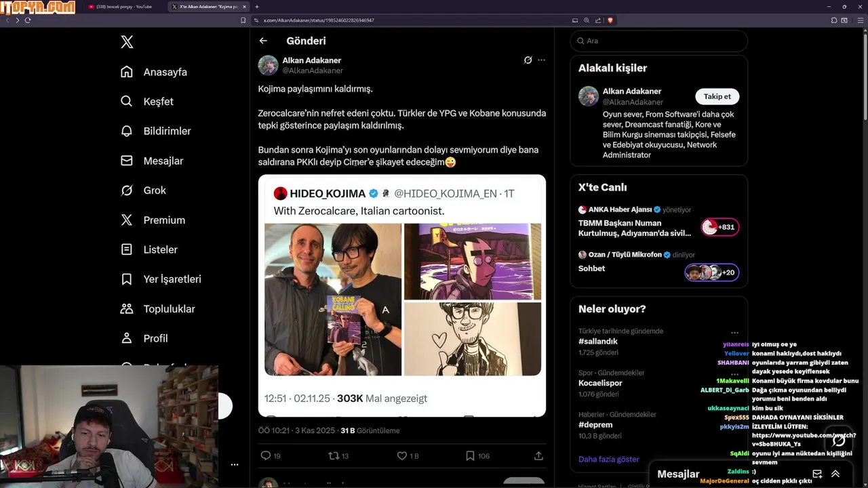
Task: Click Daha fazla göster
Action: (x=609, y=459)
